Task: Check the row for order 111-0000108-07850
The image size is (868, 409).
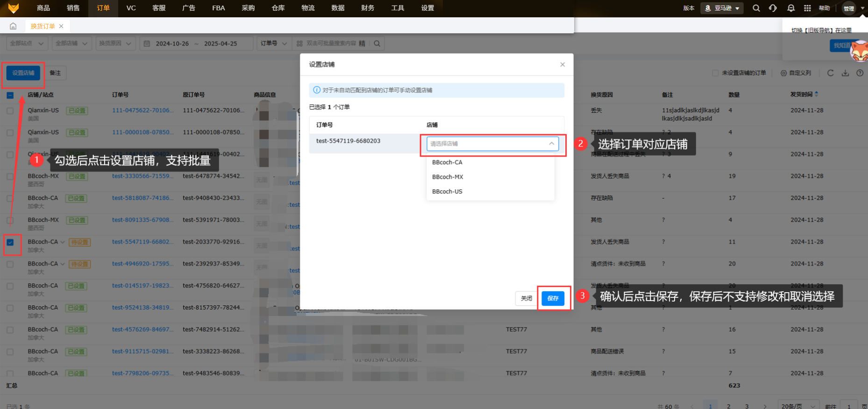Action: (x=10, y=133)
